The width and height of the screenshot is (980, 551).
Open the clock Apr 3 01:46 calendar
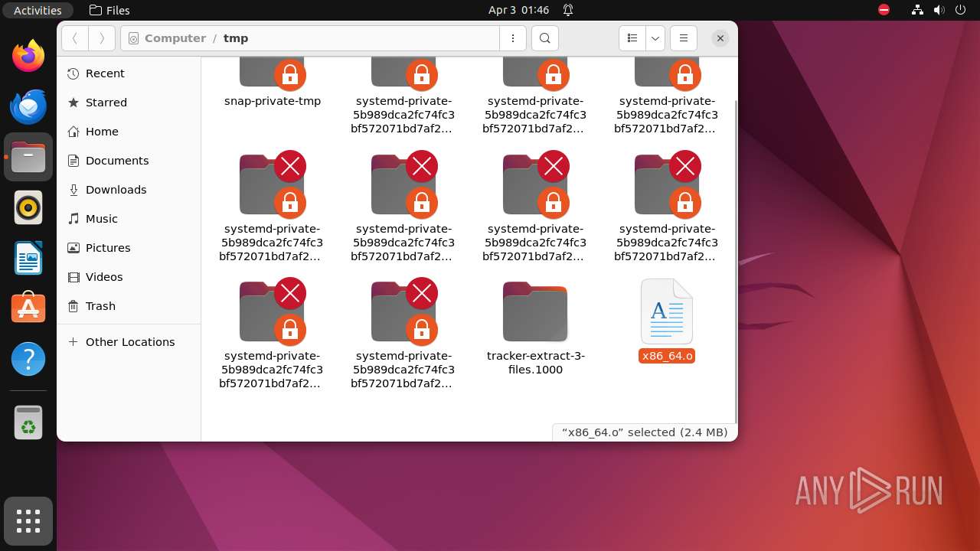tap(519, 10)
